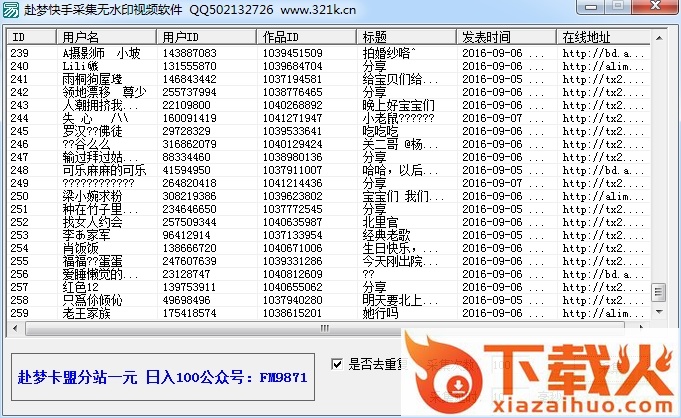The image size is (681, 418).
Task: Click user ID 139753911 in row 257
Action: pyautogui.click(x=189, y=288)
